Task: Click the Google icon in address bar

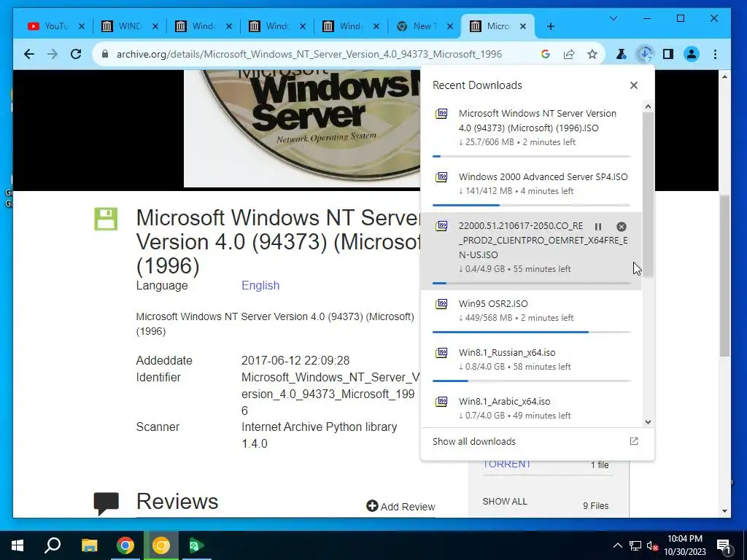Action: click(546, 54)
